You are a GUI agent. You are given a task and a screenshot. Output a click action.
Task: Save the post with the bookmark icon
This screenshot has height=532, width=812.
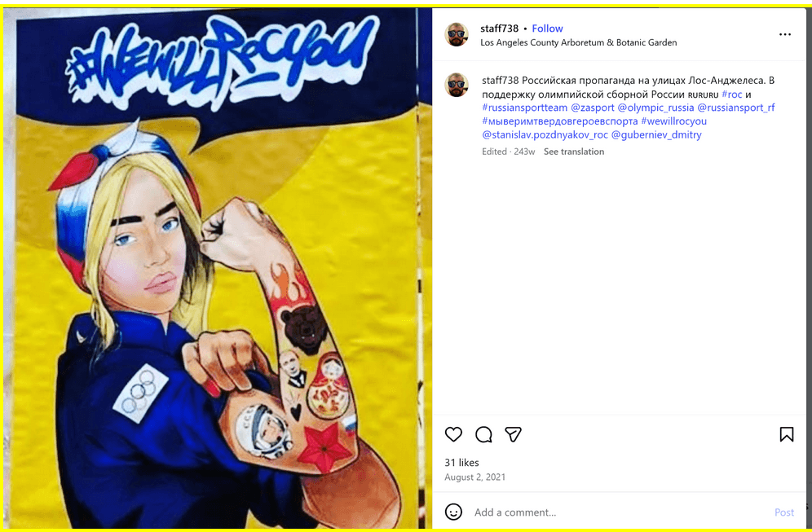[x=786, y=434]
